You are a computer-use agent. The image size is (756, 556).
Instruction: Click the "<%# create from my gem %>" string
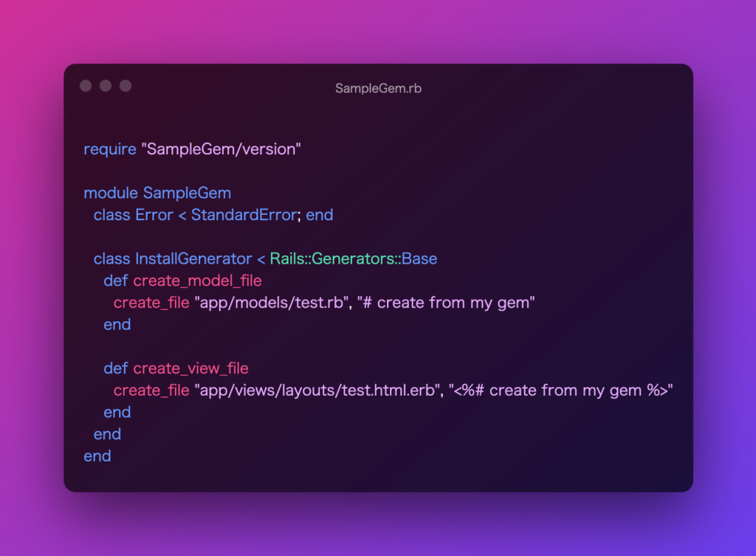561,391
